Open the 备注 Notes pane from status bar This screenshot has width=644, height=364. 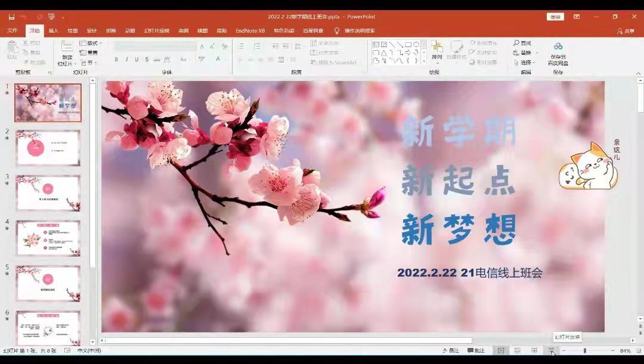point(451,350)
